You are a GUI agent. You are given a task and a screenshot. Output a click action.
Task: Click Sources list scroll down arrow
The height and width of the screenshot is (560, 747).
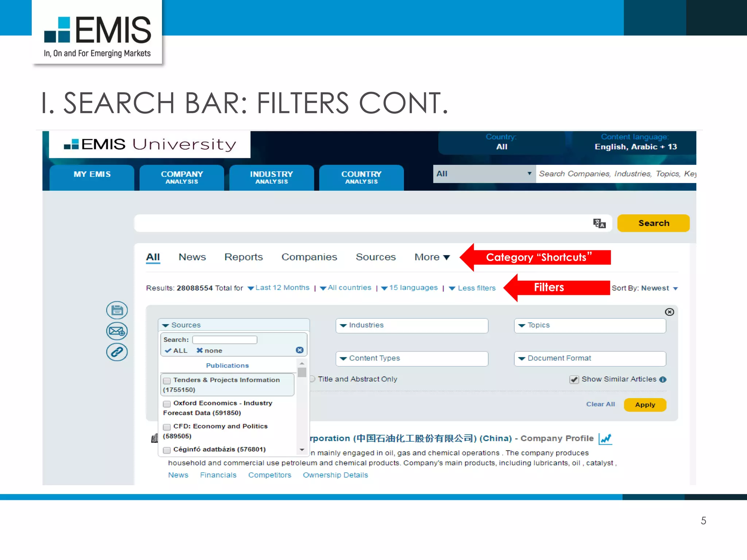click(x=302, y=450)
